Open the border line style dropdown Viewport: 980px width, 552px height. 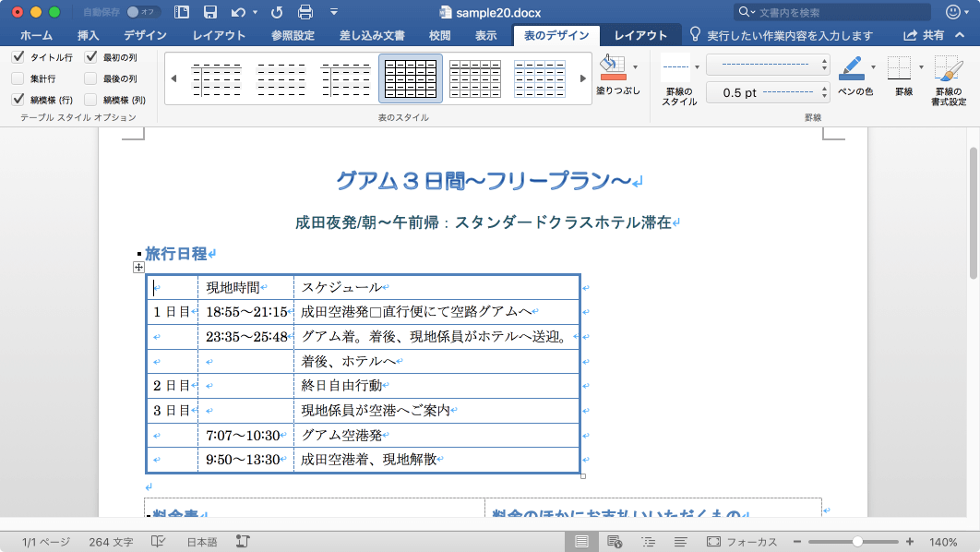click(x=768, y=64)
